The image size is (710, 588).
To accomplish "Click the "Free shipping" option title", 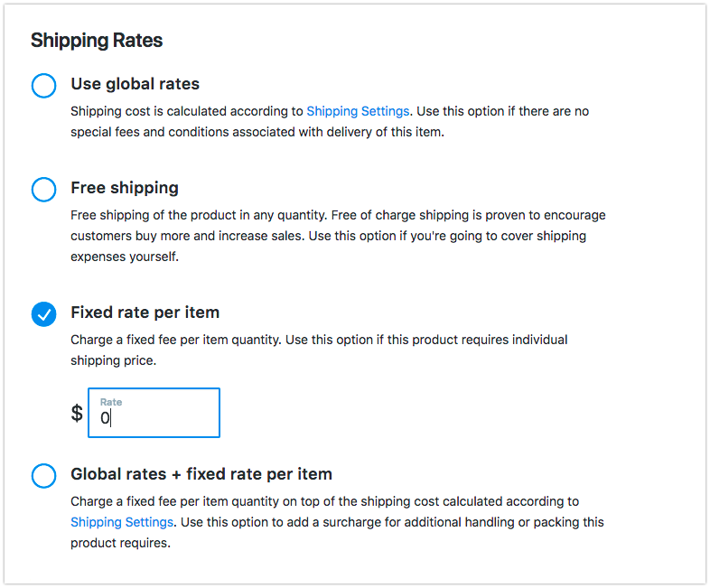I will coord(125,188).
